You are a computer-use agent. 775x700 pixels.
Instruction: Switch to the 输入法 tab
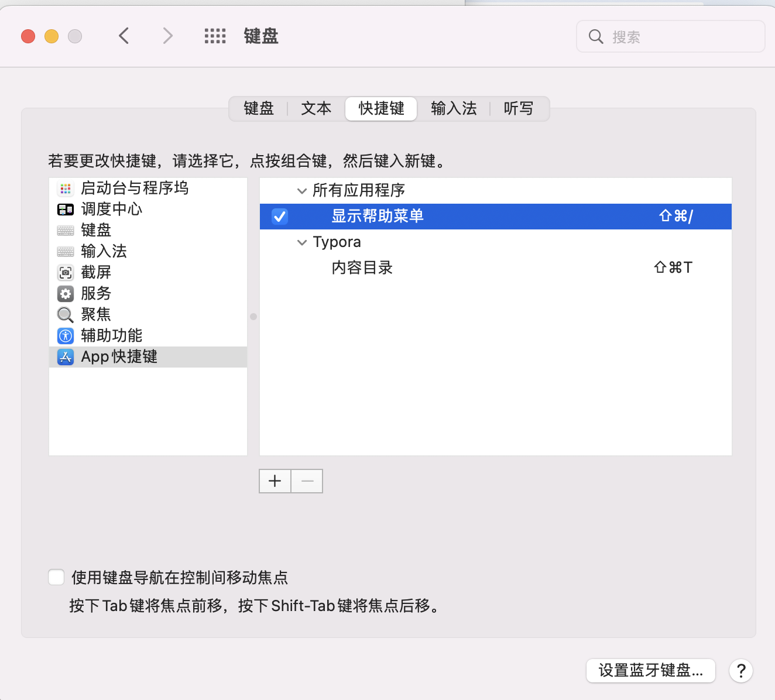tap(454, 109)
